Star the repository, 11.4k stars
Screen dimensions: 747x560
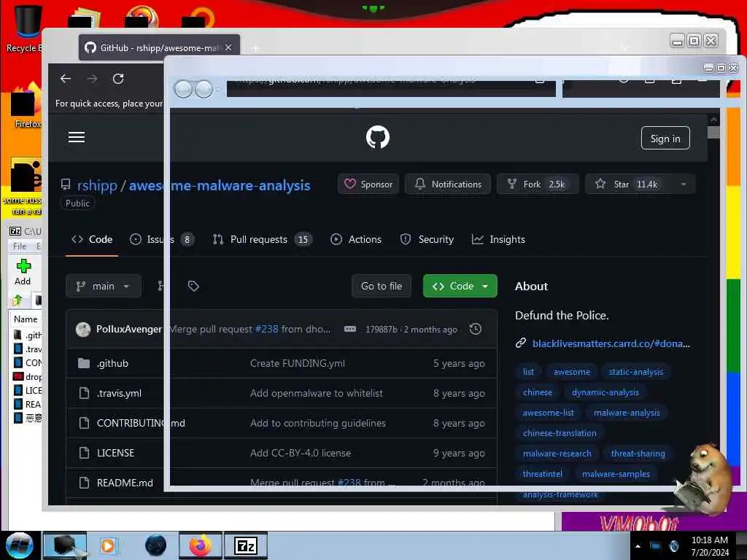coord(627,184)
